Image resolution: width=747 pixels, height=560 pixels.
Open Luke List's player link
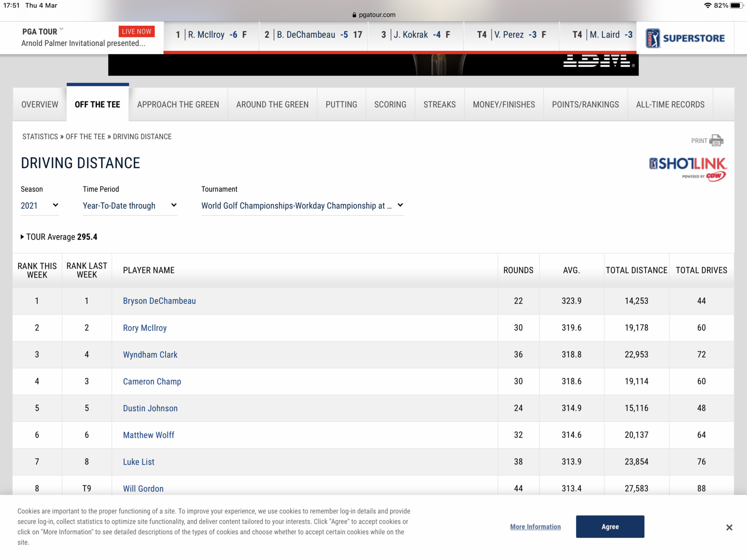coord(139,462)
